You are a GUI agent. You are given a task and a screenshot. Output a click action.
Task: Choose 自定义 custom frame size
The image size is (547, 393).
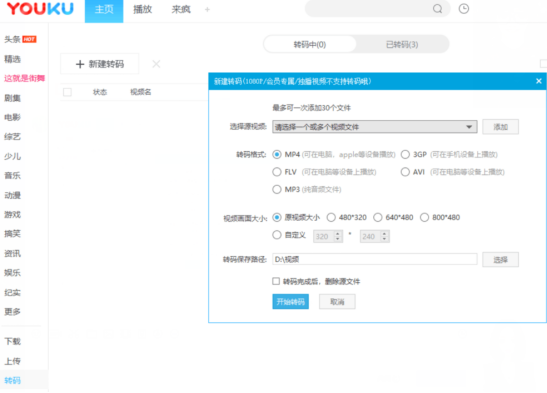click(x=277, y=235)
